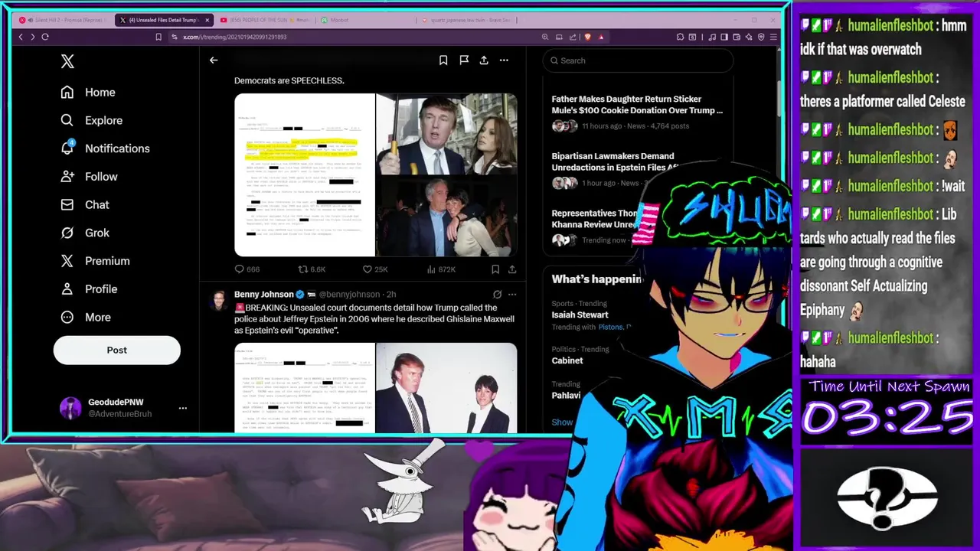The width and height of the screenshot is (980, 551).
Task: Open the Home page from the sidebar
Action: pos(89,92)
